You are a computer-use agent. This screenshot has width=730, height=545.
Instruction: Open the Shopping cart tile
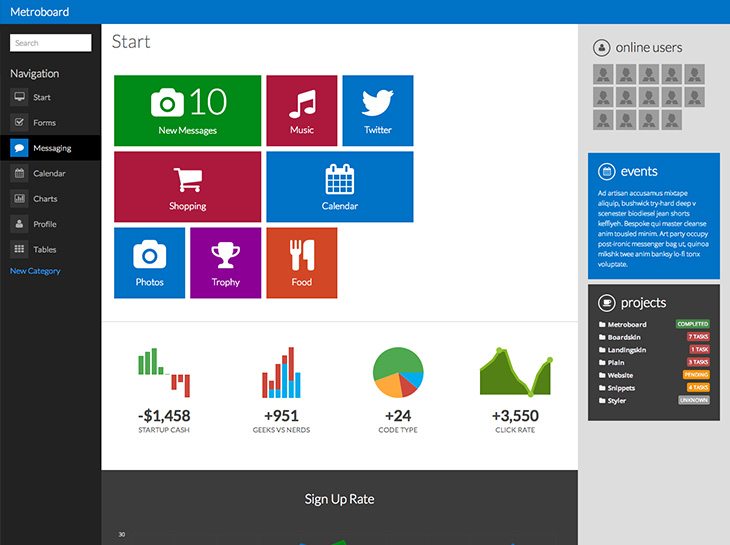coord(187,187)
